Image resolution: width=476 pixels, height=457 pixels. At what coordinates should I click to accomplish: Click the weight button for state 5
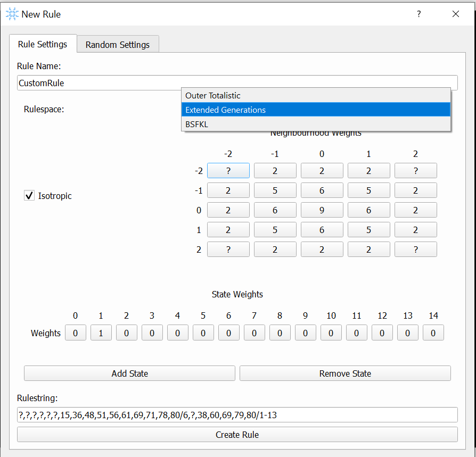tap(203, 333)
